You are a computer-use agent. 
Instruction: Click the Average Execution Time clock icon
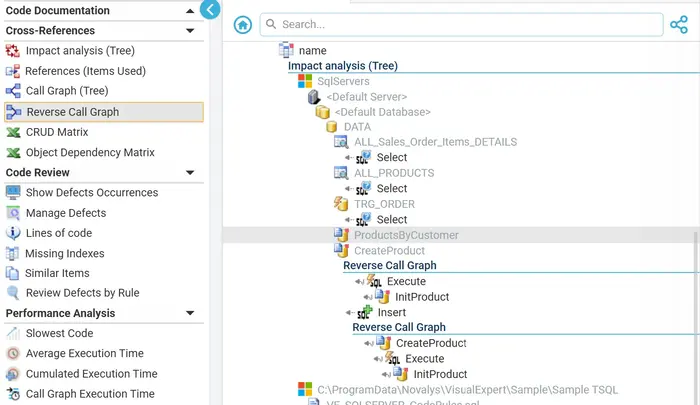(x=13, y=353)
